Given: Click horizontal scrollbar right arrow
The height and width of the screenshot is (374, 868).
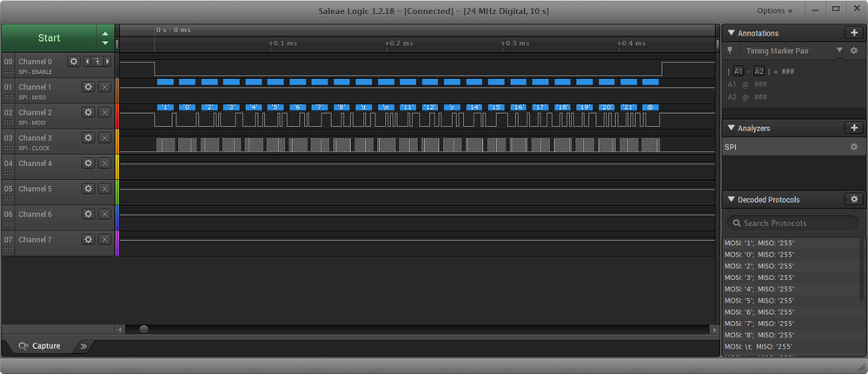Looking at the screenshot, I should [715, 329].
